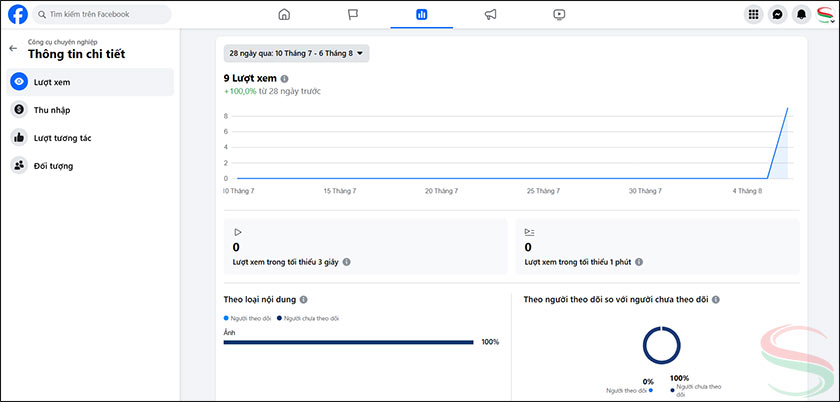Expand the 28 ngày qua date range dropdown
This screenshot has height=402, width=840.
click(x=297, y=52)
